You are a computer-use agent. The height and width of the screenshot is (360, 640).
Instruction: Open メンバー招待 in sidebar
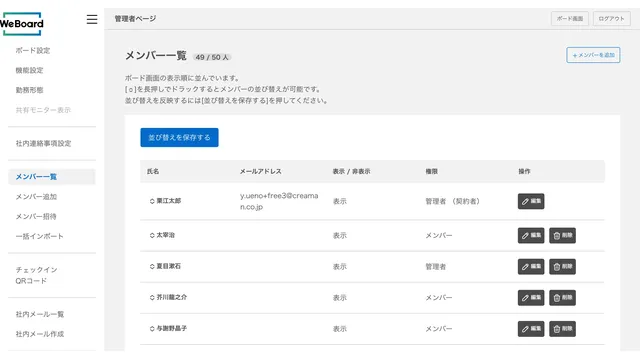[x=36, y=216]
